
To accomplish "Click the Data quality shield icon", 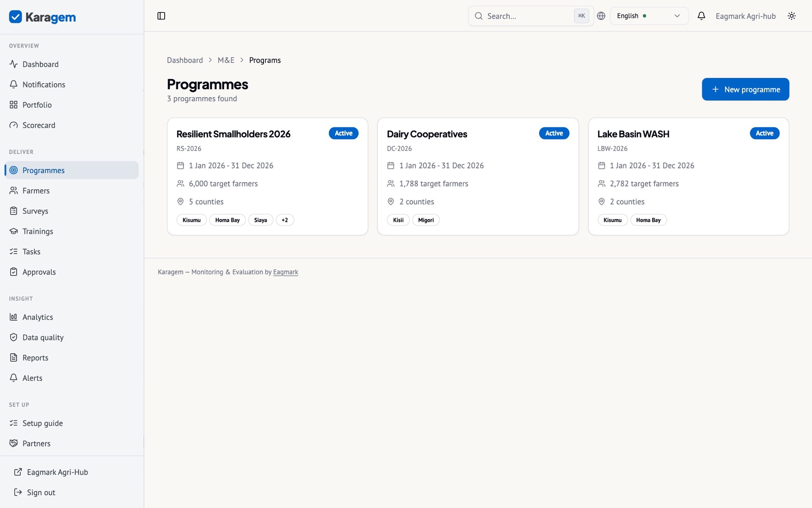I will [x=14, y=337].
